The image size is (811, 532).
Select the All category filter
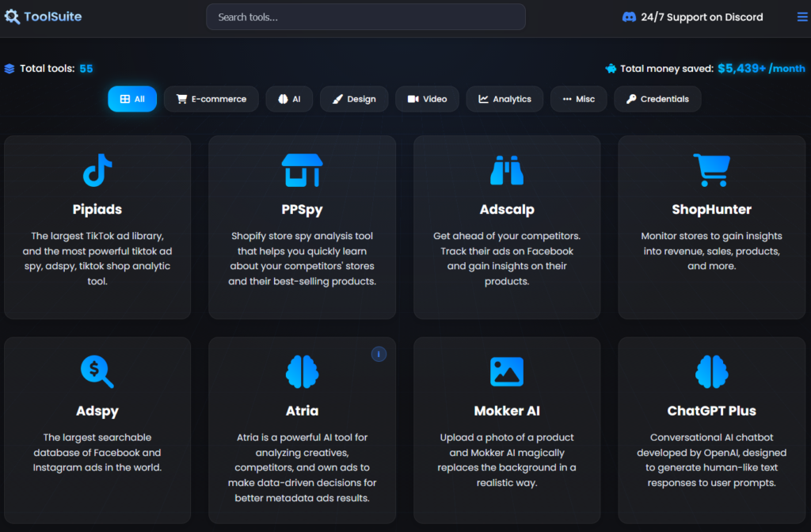point(132,99)
